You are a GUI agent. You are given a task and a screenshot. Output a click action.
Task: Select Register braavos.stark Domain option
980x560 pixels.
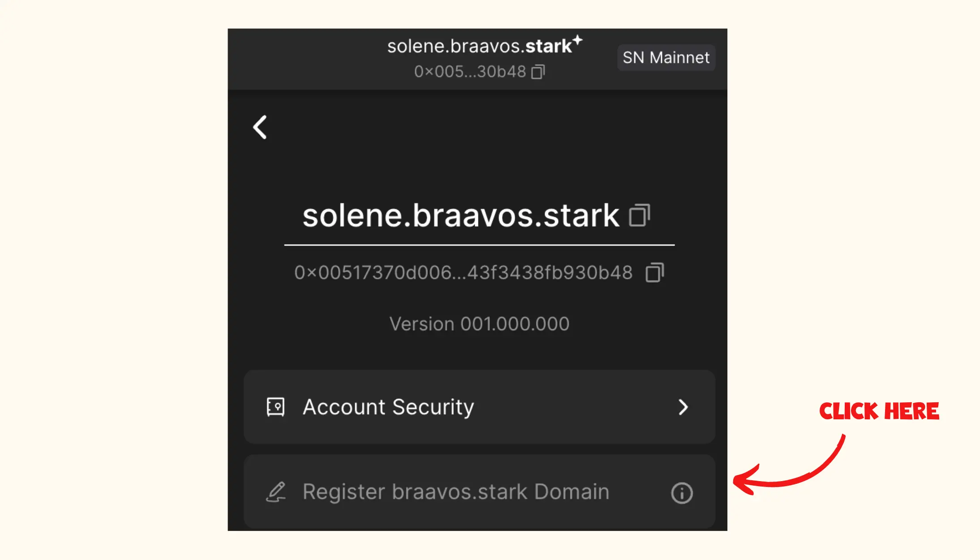pos(479,492)
